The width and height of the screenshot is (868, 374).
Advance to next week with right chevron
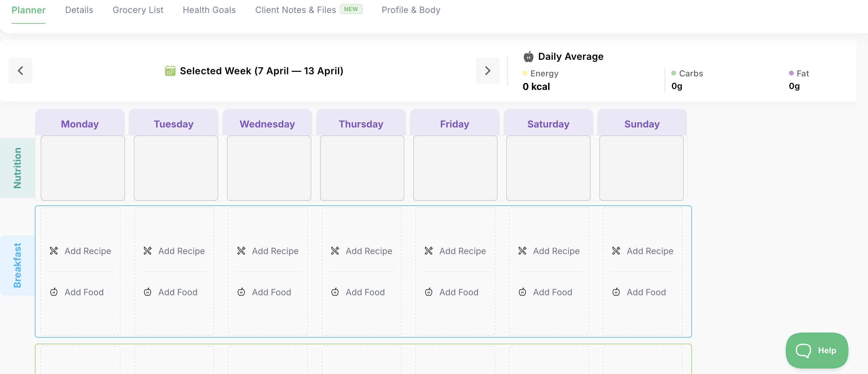coord(487,71)
